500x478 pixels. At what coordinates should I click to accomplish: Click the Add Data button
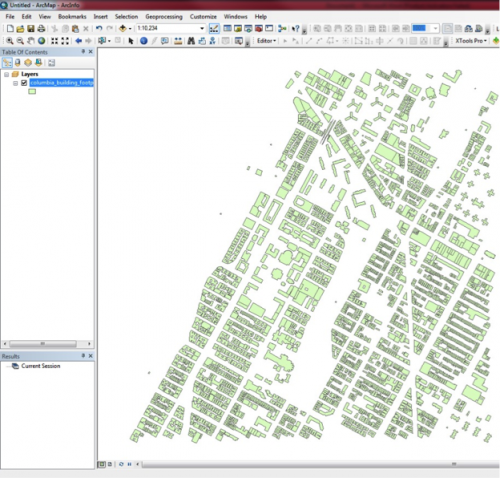coord(122,29)
